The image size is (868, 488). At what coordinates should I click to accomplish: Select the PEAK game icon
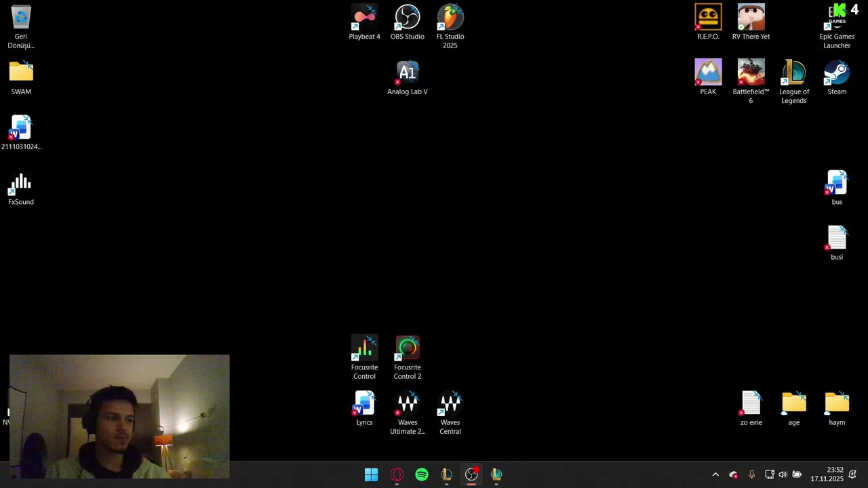tap(708, 78)
